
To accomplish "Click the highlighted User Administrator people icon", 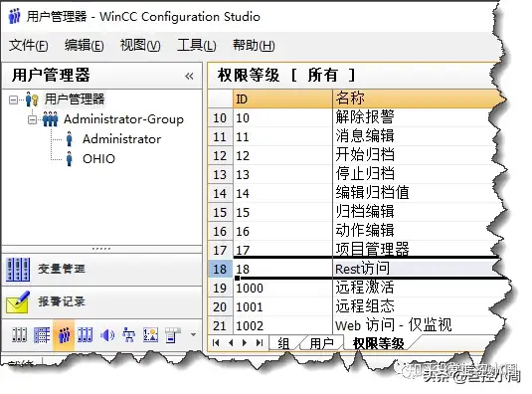I will coord(64,335).
